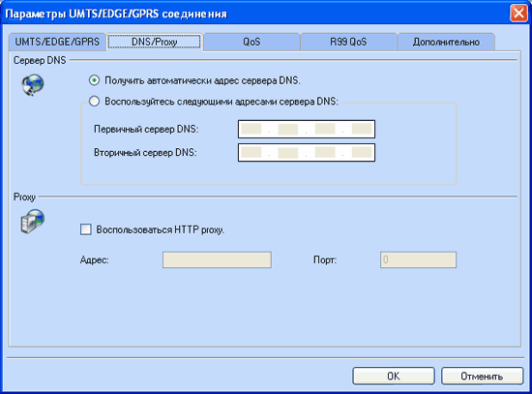Screen dimensions: 532x394
Task: Focus the proxy Адрес input field
Action: [x=217, y=259]
